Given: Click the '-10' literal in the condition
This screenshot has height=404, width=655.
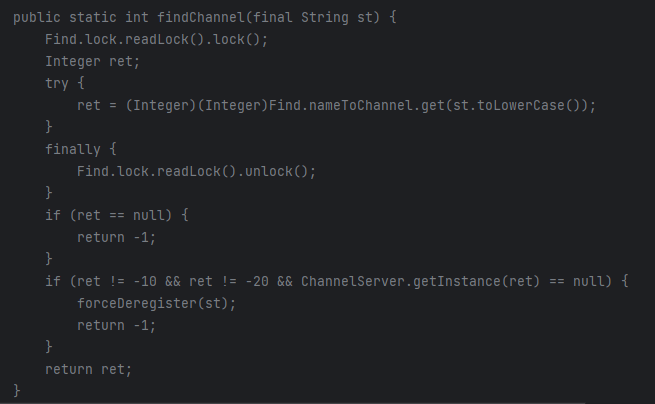Looking at the screenshot, I should 145,282.
